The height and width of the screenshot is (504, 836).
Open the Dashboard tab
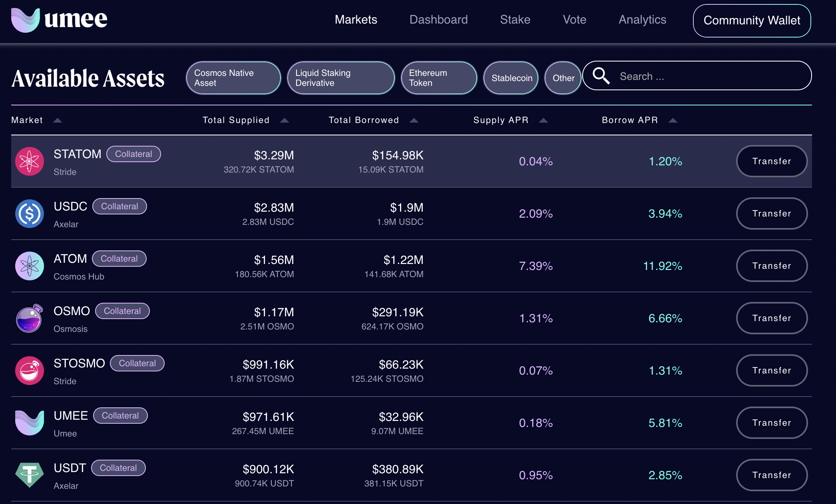point(438,20)
